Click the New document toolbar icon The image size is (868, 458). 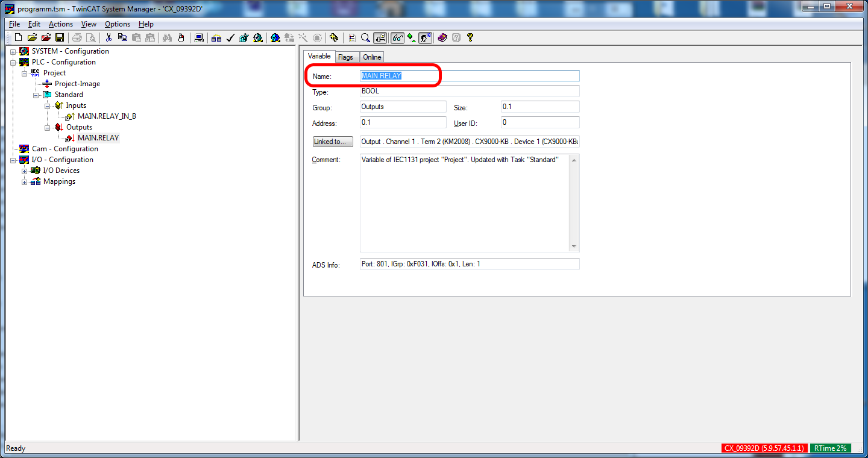pos(18,38)
